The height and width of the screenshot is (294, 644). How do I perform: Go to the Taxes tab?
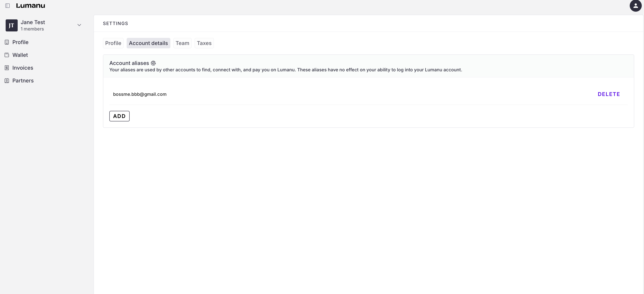click(204, 43)
